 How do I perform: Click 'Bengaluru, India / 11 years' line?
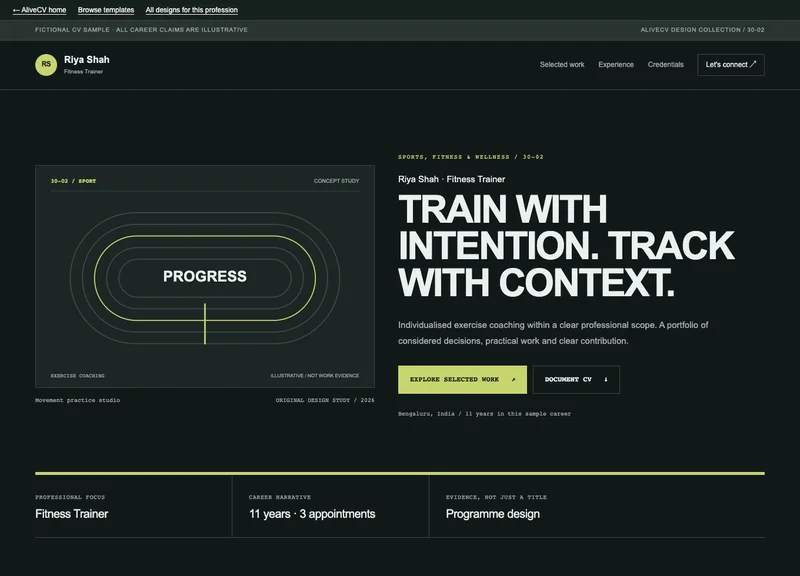pos(484,414)
